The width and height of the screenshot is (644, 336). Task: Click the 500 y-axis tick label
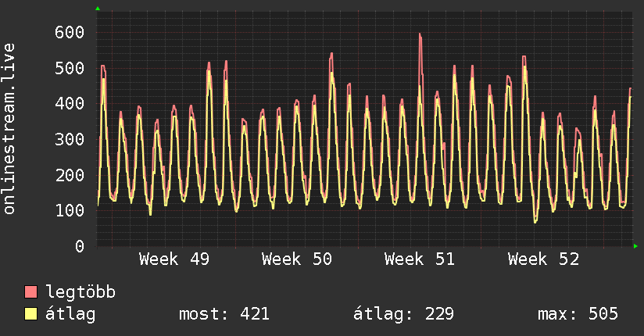pos(70,68)
